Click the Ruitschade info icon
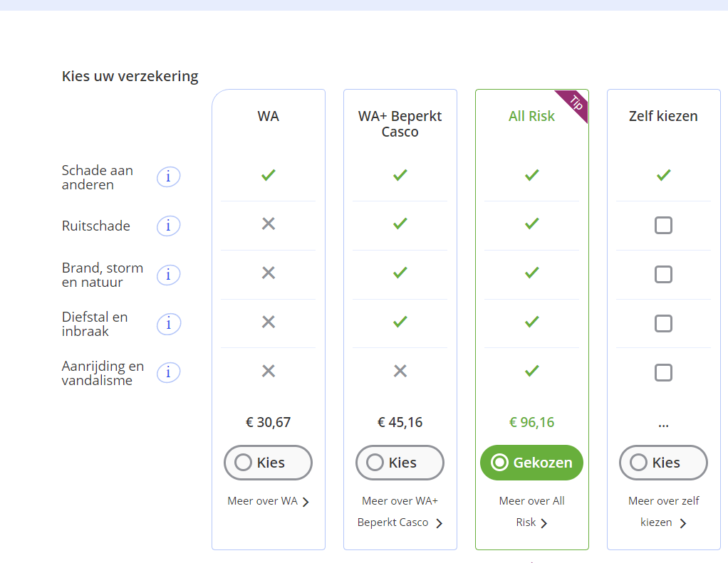Screen dimensions: 728x563 [168, 226]
